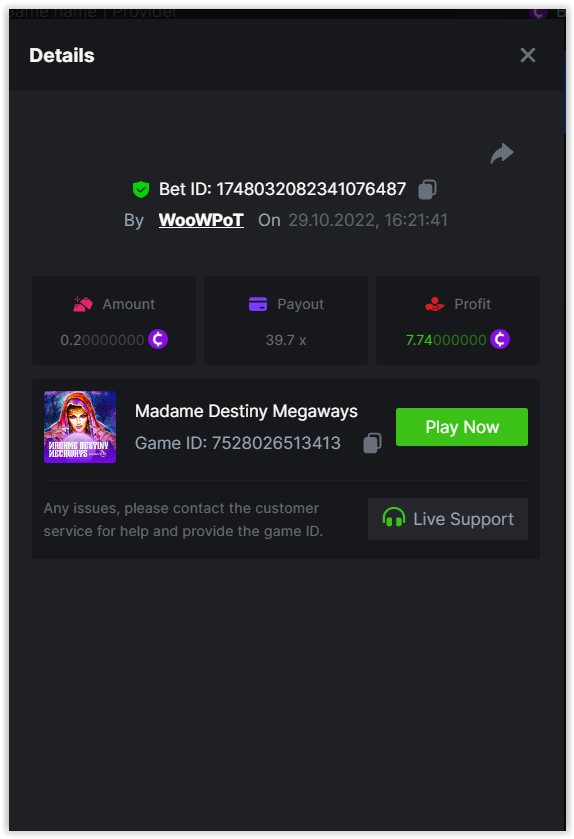Copy the Bet ID using the copy icon
Viewport: 574px width, 839px height.
pyautogui.click(x=427, y=189)
